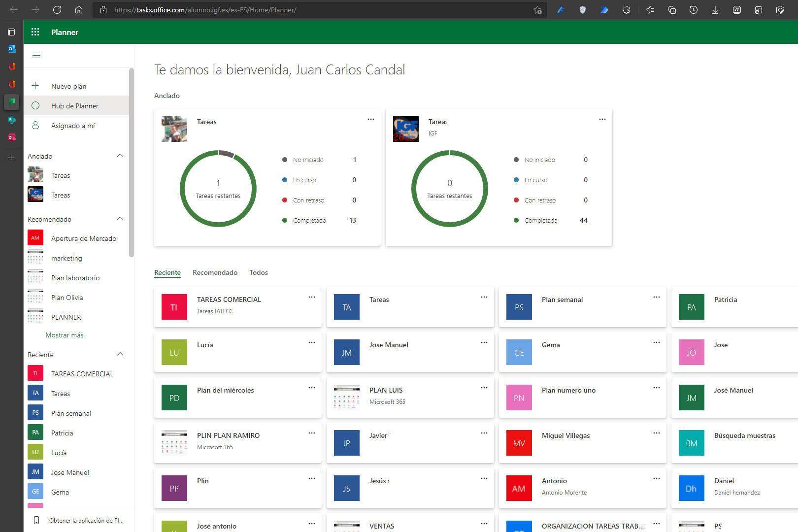
Task: Click the browser home icon
Action: [79, 10]
